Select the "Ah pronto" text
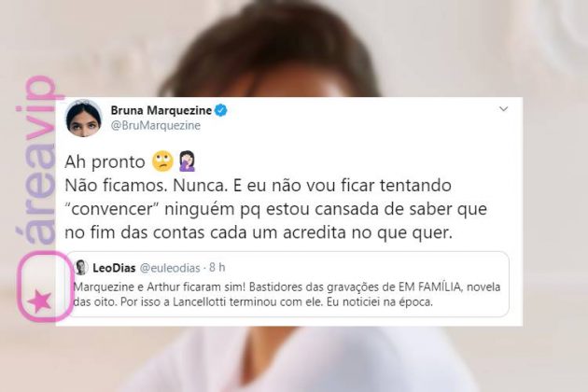This screenshot has height=392, width=588. pos(105,162)
